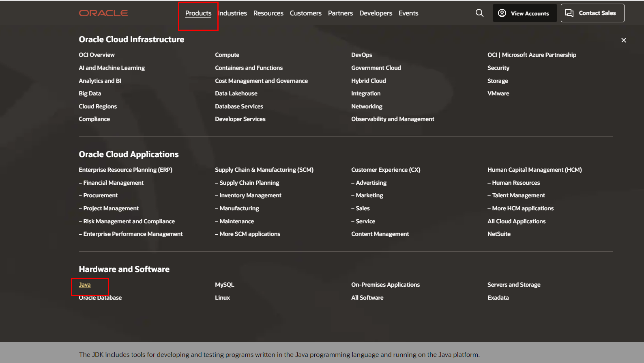Open Talent Management link
The height and width of the screenshot is (363, 644).
[517, 195]
